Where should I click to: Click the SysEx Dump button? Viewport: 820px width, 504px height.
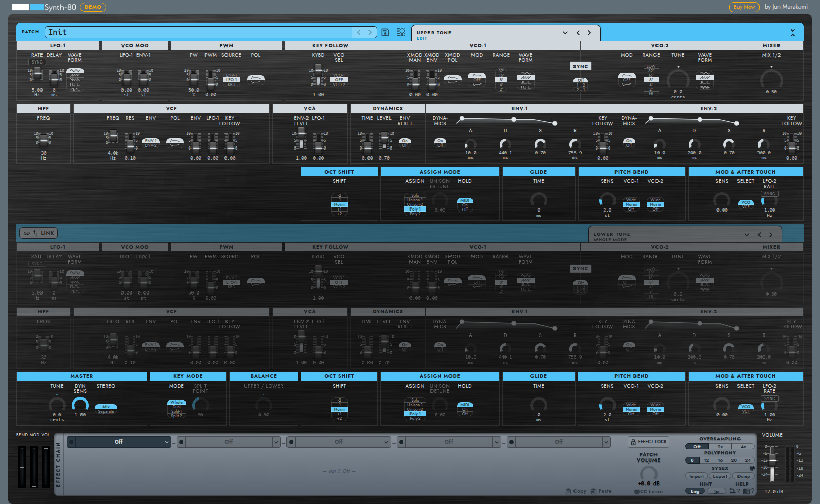[744, 476]
